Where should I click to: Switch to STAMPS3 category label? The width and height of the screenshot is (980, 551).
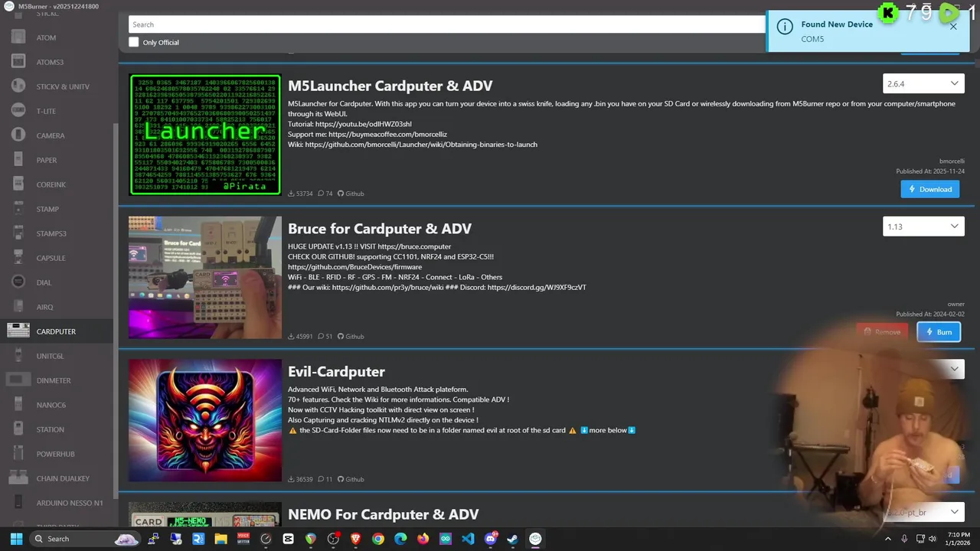tap(51, 233)
